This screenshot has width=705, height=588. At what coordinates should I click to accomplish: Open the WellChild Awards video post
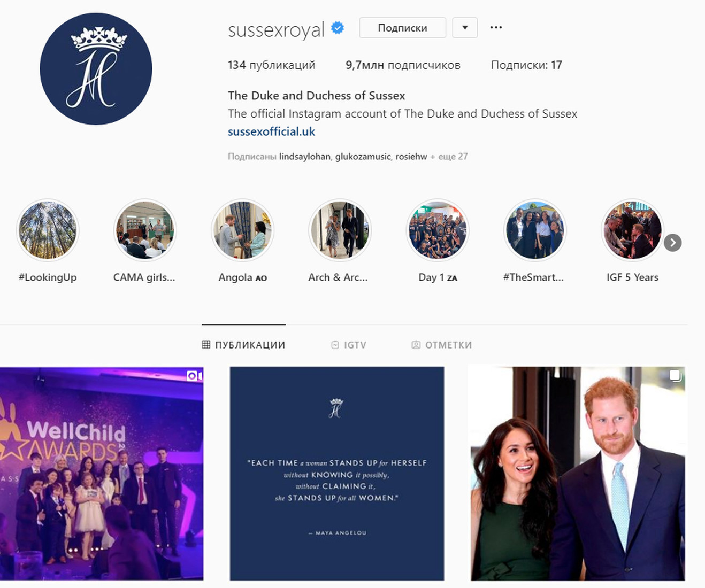tap(102, 473)
